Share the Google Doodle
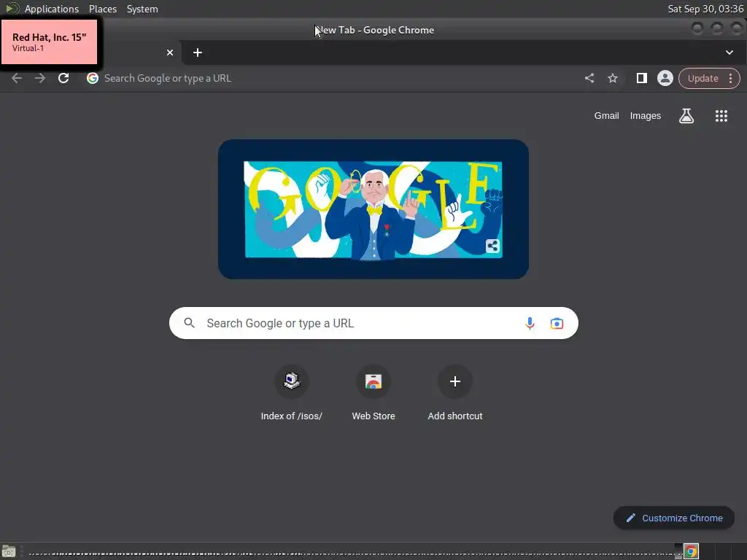Image resolution: width=747 pixels, height=560 pixels. [492, 246]
